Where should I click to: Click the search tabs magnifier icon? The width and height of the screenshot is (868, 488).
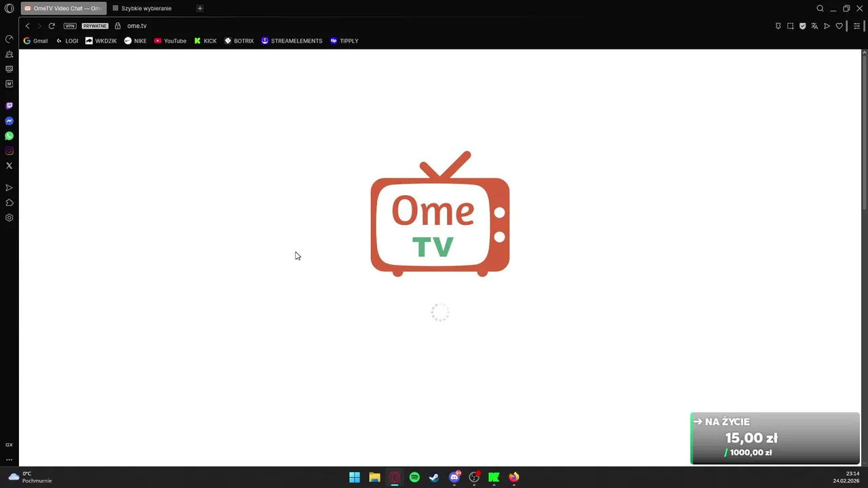tap(820, 8)
